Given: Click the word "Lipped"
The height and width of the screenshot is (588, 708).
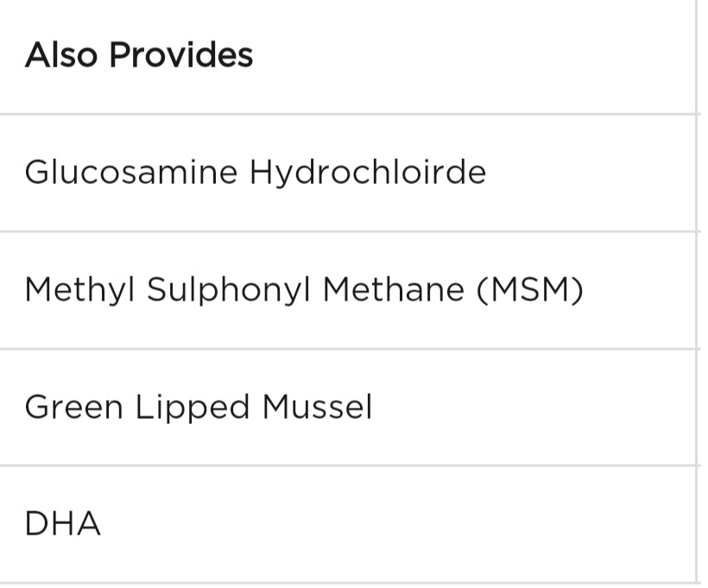Looking at the screenshot, I should click(x=193, y=407).
